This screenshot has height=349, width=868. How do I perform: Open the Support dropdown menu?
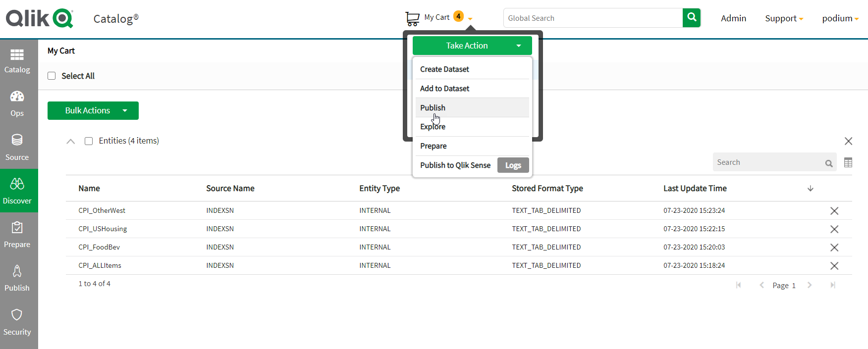coord(784,18)
